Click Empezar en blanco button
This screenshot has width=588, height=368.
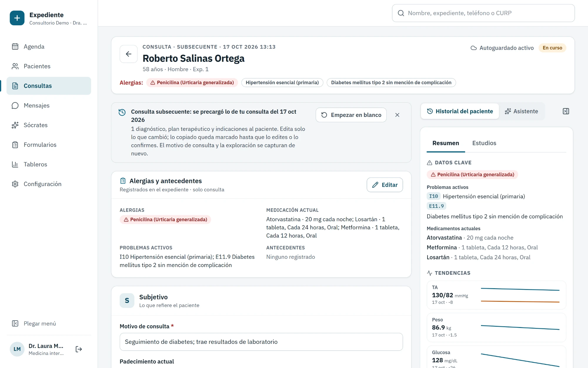pos(351,115)
